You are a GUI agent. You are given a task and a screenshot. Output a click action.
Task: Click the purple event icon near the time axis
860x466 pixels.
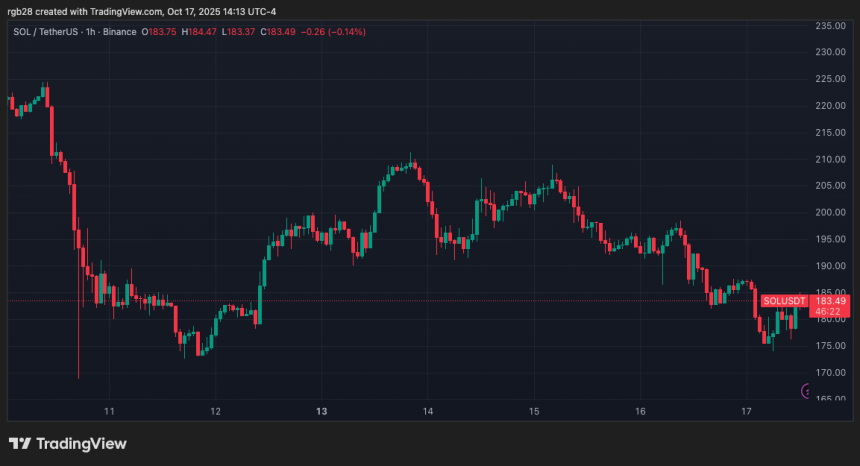[806, 391]
